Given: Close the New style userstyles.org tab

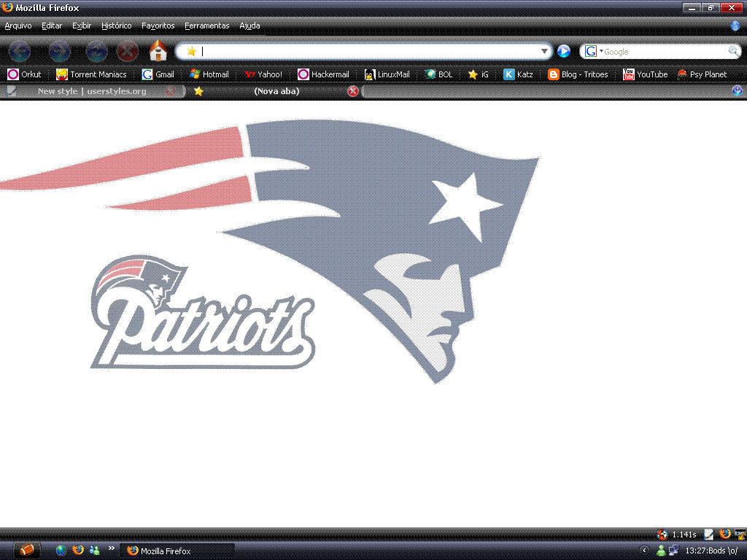Looking at the screenshot, I should (x=170, y=91).
